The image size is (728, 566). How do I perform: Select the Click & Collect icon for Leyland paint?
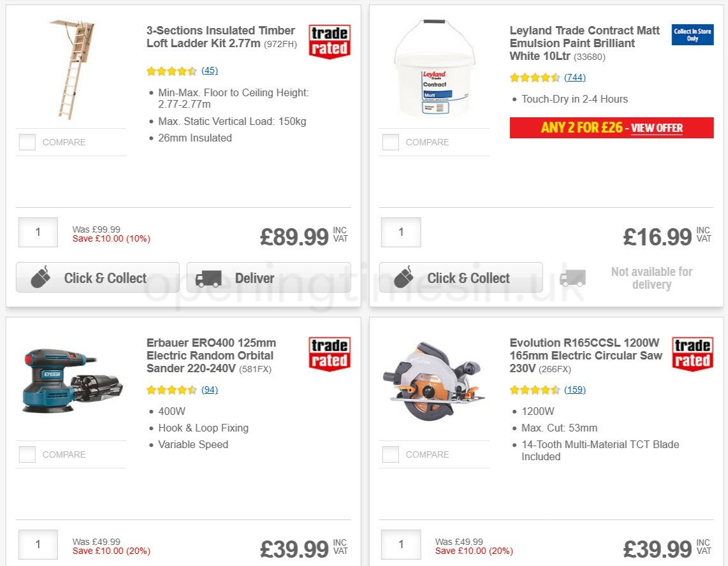tap(404, 277)
